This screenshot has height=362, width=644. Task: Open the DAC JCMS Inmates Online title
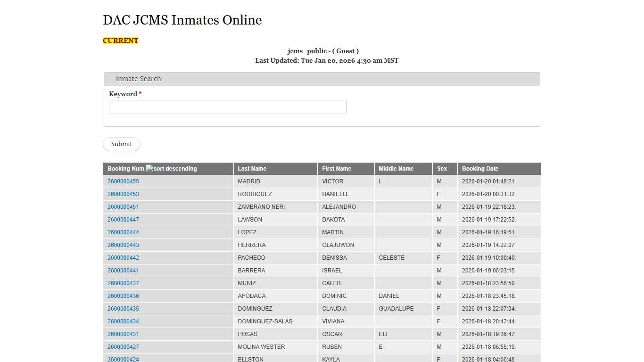click(x=182, y=20)
